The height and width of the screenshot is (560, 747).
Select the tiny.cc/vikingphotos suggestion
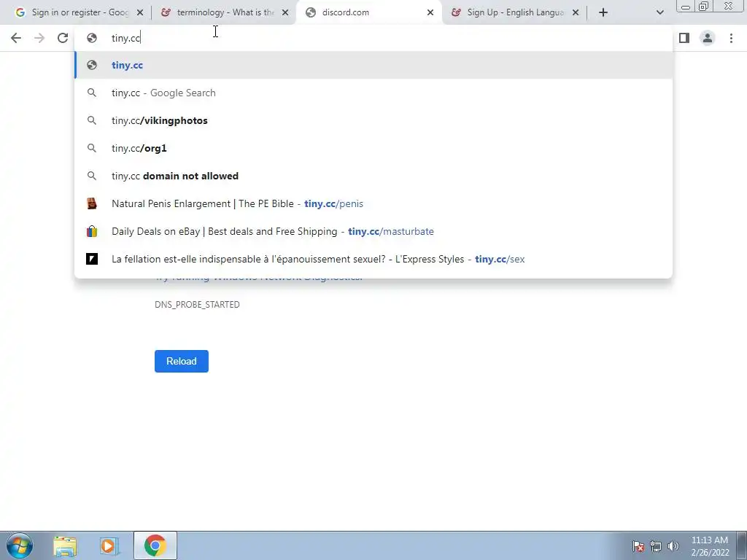pyautogui.click(x=373, y=120)
